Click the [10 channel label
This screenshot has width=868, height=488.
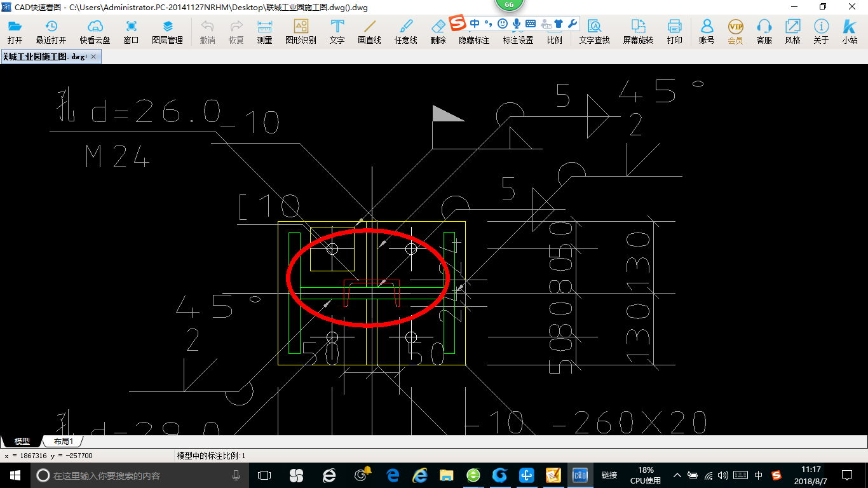point(269,207)
